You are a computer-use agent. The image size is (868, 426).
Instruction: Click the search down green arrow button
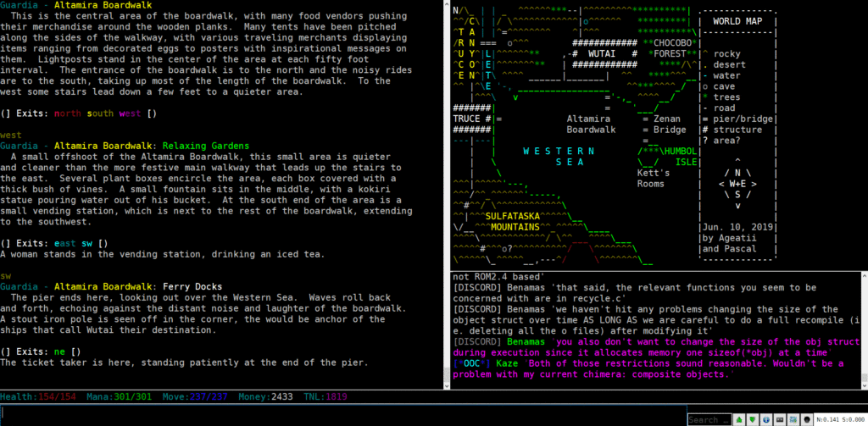click(753, 420)
